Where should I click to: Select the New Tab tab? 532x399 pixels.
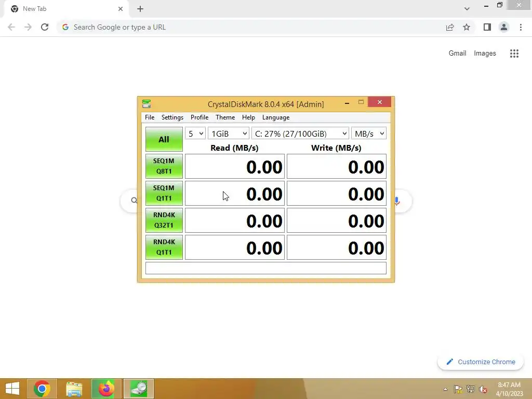(x=66, y=9)
